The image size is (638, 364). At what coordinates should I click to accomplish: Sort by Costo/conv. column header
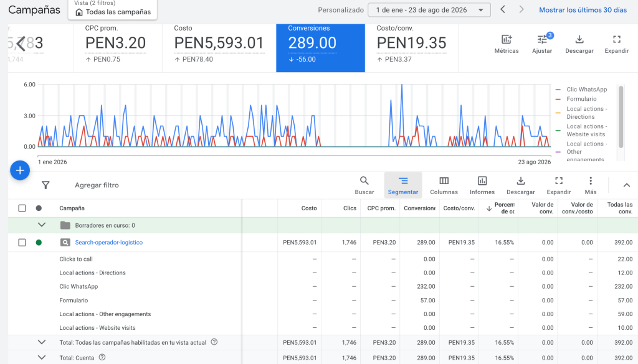point(459,208)
